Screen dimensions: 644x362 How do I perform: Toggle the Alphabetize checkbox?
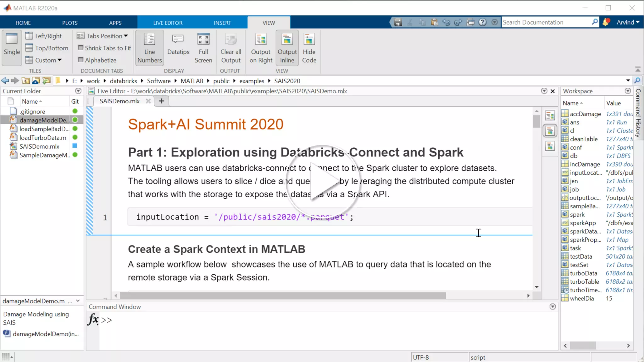[x=81, y=60]
